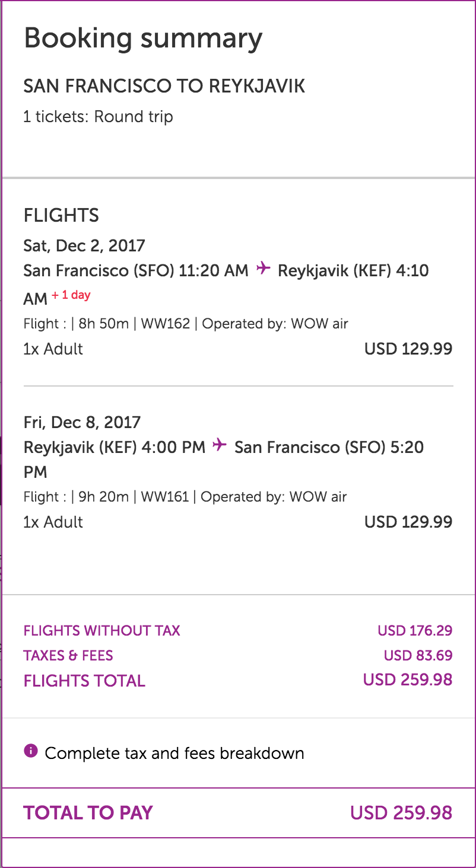Click the red + 1 day indicator

coord(71,295)
